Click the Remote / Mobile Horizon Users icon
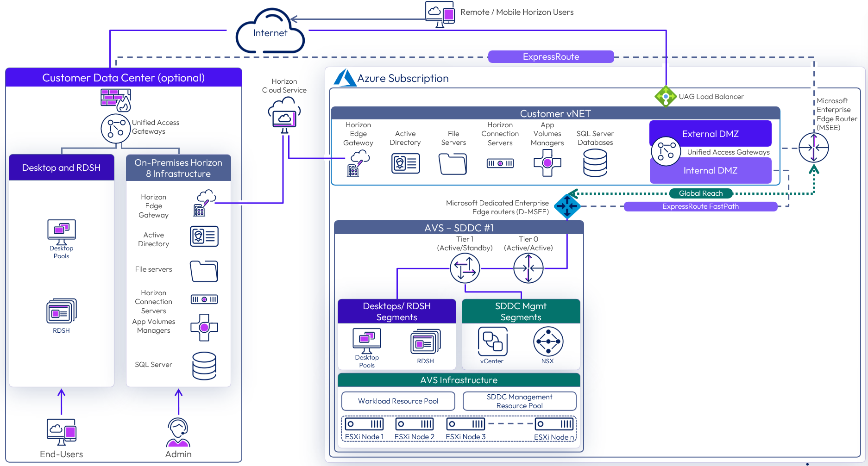This screenshot has width=868, height=466. pos(440,14)
